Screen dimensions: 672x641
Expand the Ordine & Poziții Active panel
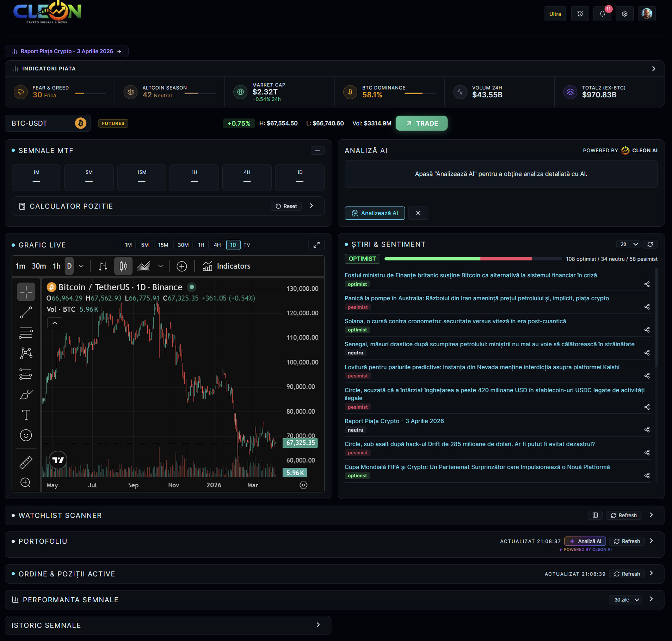click(x=652, y=574)
